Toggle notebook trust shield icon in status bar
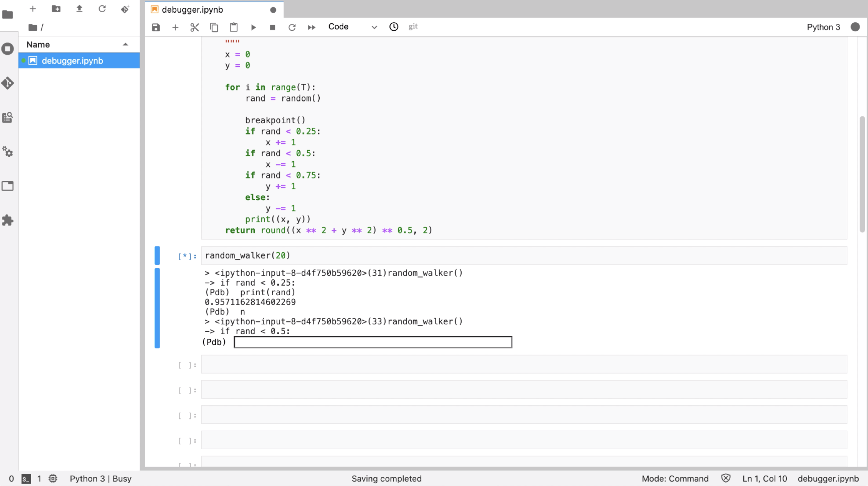Viewport: 868px width, 486px height. [x=726, y=478]
